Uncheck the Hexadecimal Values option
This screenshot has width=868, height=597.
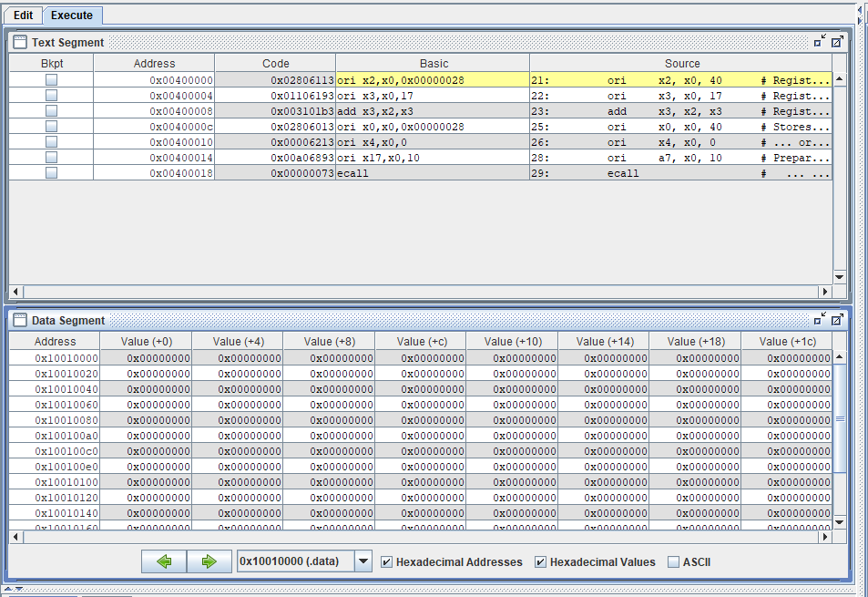[540, 561]
